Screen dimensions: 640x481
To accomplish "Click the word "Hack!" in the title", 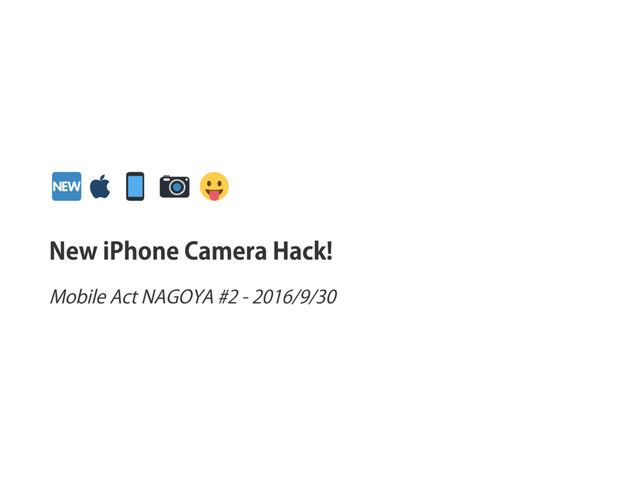I will pyautogui.click(x=303, y=251).
